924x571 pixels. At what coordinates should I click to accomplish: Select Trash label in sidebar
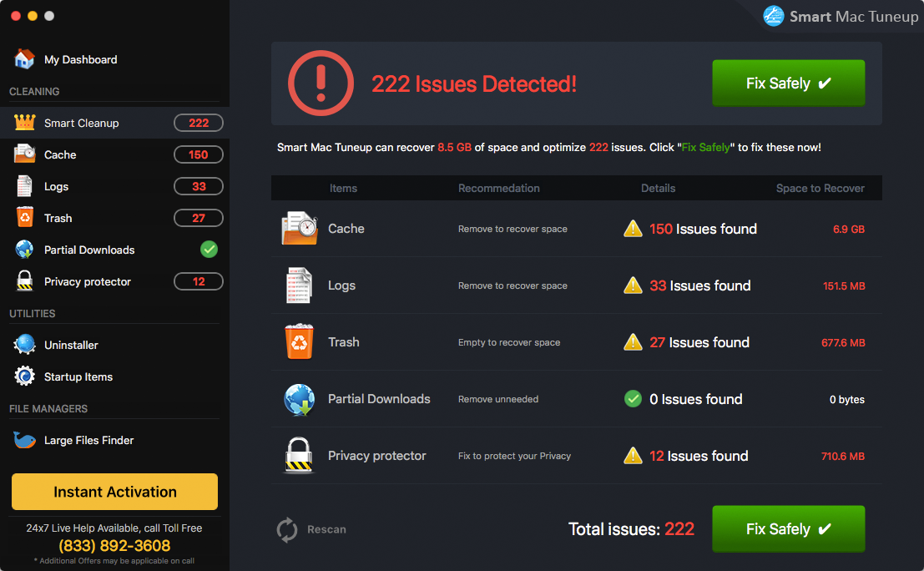(x=58, y=218)
